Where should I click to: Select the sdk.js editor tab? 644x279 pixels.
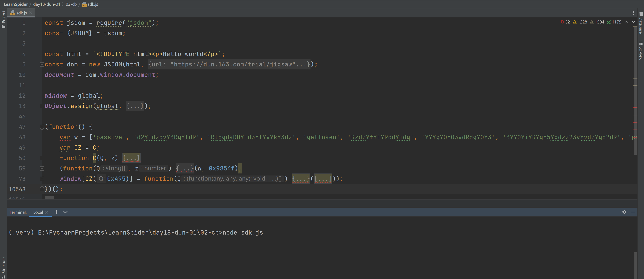coord(21,13)
